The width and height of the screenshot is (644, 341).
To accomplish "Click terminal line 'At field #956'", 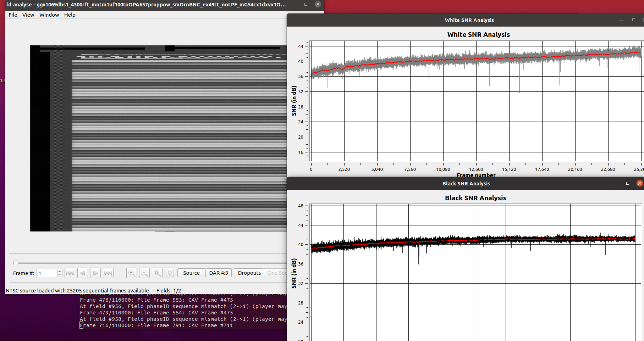I will (183, 306).
